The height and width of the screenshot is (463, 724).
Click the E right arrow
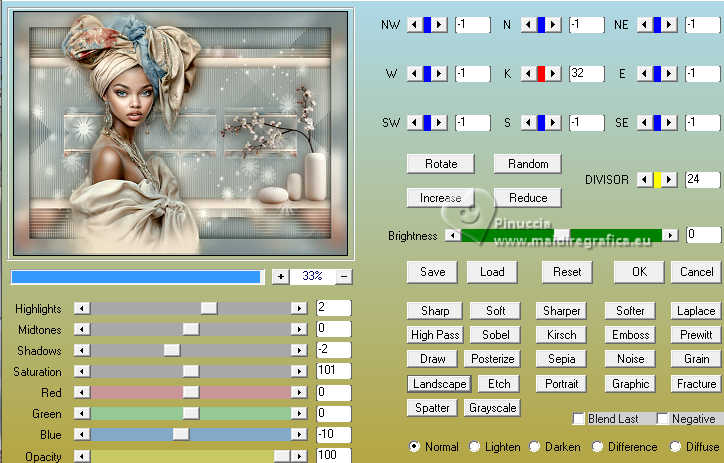tap(670, 73)
